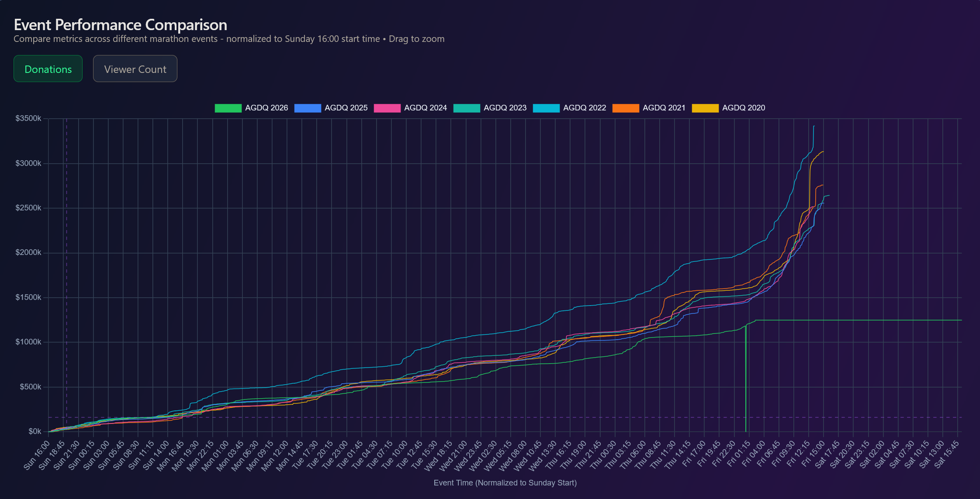This screenshot has width=980, height=499.
Task: Toggle the AGDQ 2022 legend label
Action: pos(585,108)
